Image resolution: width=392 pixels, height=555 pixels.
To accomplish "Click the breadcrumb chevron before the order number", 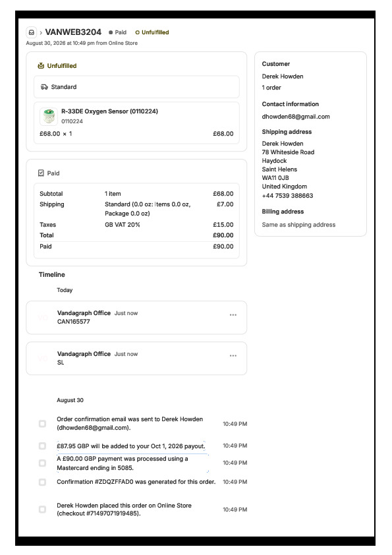I will pyautogui.click(x=41, y=32).
